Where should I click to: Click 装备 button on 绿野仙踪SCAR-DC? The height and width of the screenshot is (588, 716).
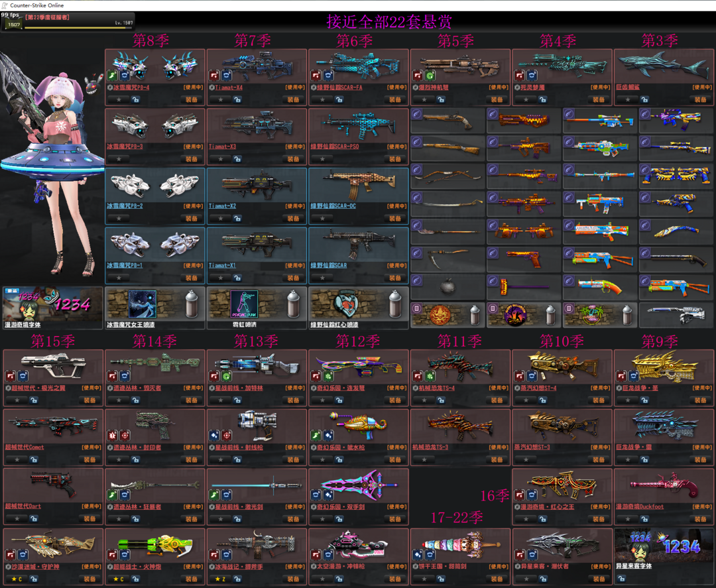click(395, 218)
